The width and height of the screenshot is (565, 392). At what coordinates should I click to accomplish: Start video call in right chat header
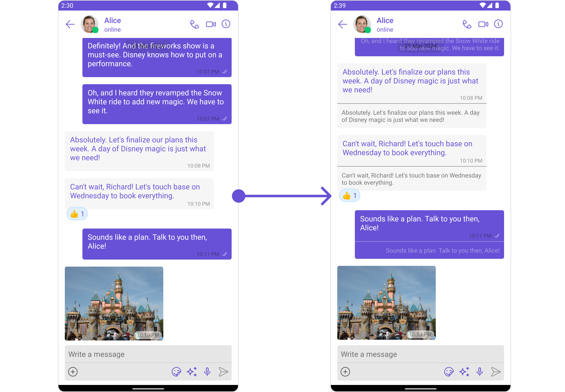click(x=483, y=24)
